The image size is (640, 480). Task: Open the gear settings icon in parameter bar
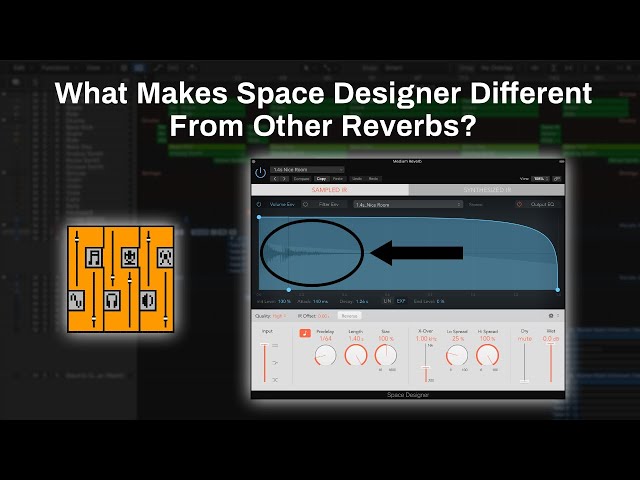point(551,316)
